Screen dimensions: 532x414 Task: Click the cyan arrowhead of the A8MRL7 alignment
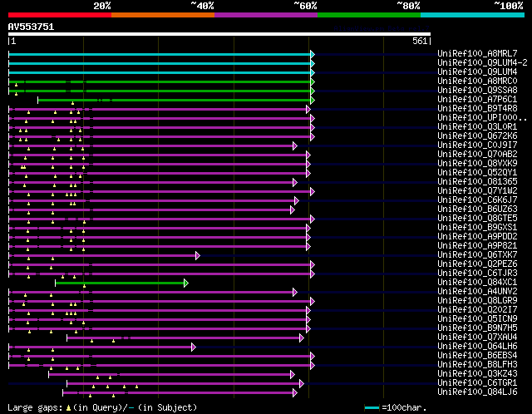313,54
